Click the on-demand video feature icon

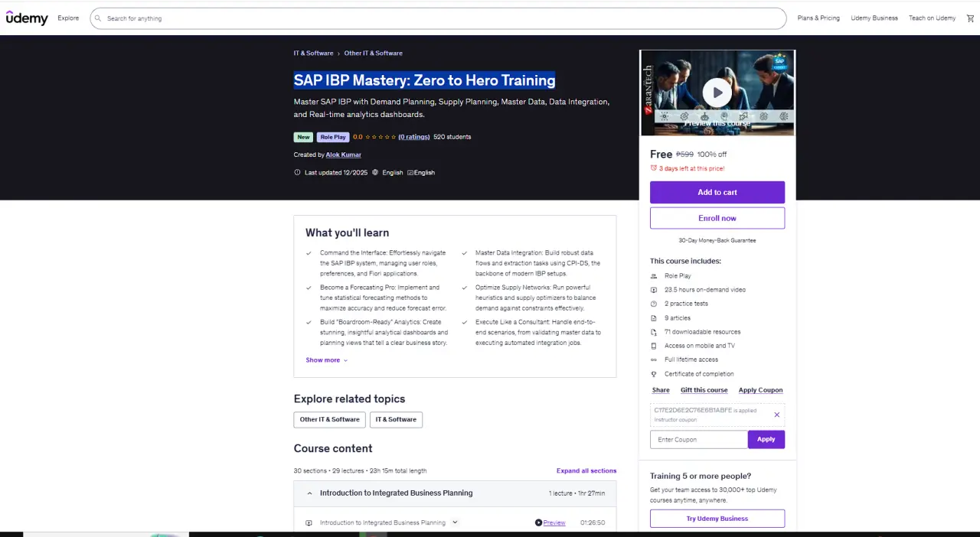[653, 290]
